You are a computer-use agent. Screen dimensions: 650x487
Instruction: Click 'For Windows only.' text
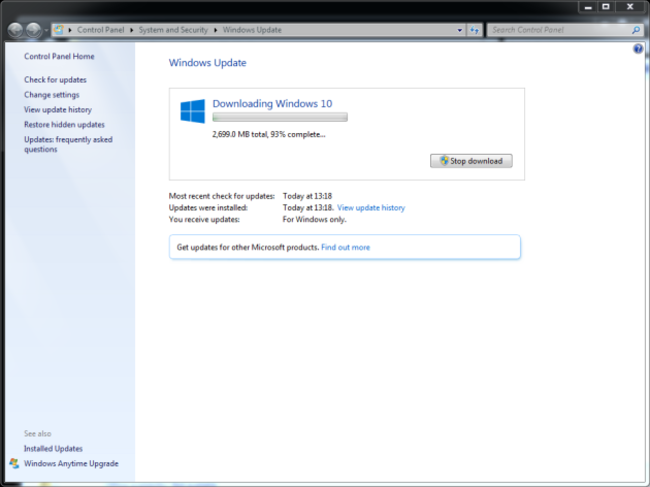click(x=314, y=219)
